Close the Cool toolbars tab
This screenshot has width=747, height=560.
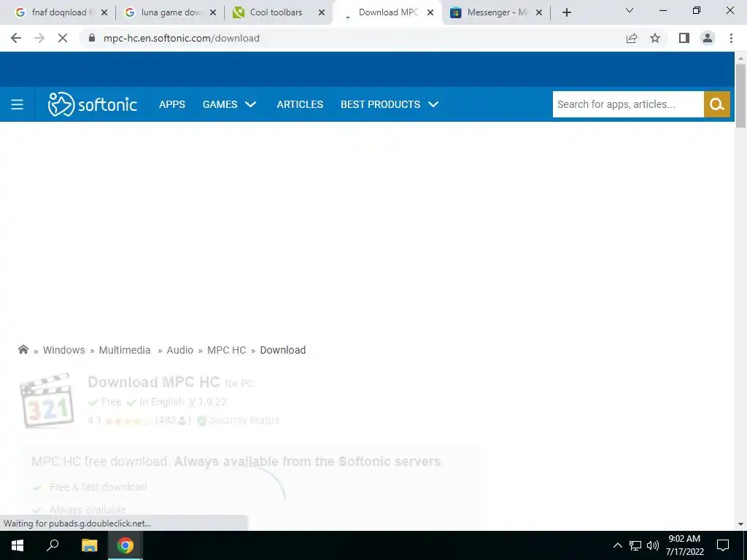[x=322, y=13]
